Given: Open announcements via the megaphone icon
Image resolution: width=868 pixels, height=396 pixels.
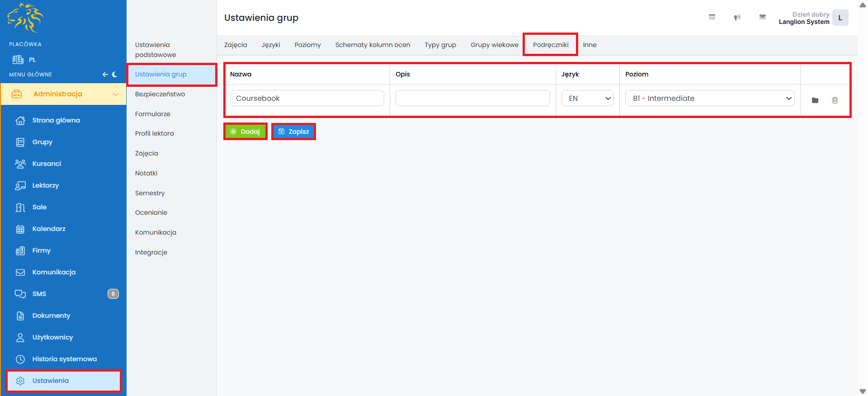Looking at the screenshot, I should [x=737, y=17].
